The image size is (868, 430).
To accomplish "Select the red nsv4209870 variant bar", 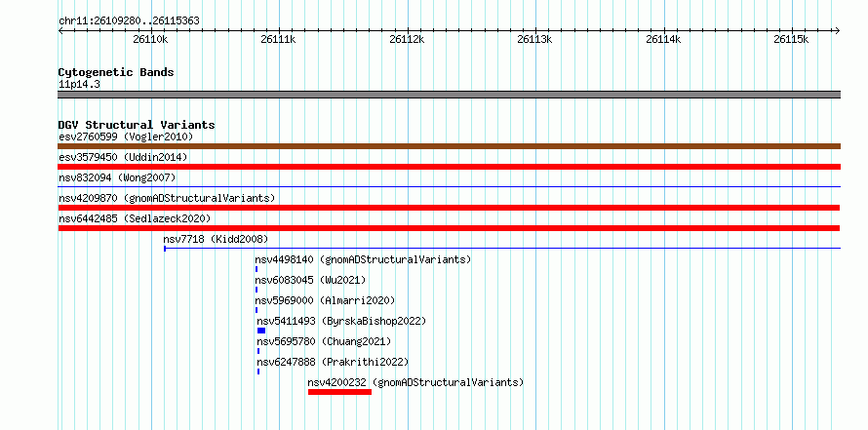I will [x=449, y=208].
